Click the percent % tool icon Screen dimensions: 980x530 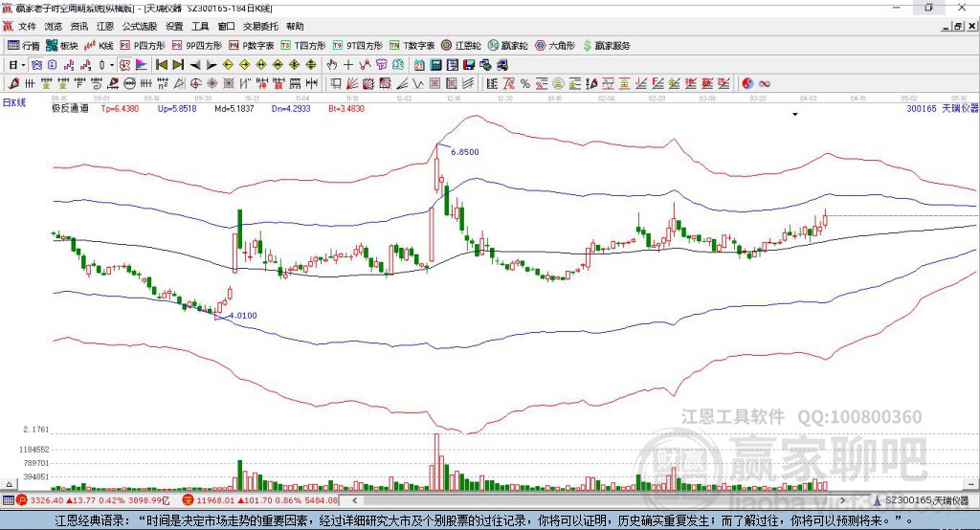tap(525, 83)
